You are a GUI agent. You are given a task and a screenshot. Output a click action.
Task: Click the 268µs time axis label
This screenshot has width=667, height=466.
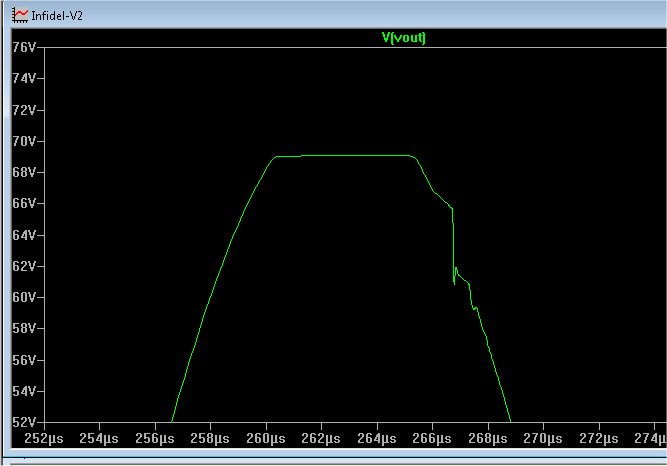tap(488, 438)
